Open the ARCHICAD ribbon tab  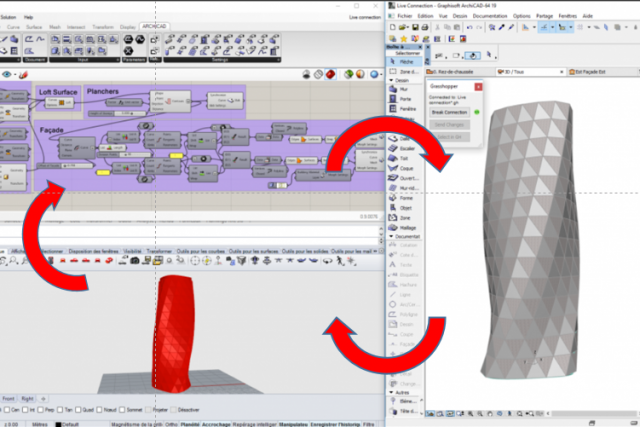[x=155, y=27]
